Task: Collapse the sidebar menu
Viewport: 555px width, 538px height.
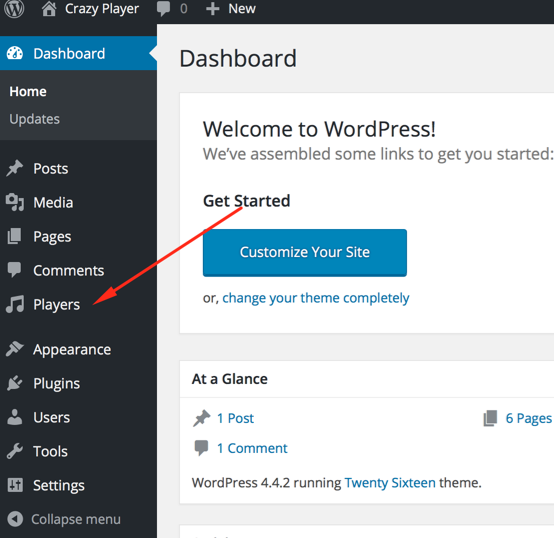Action: [64, 519]
